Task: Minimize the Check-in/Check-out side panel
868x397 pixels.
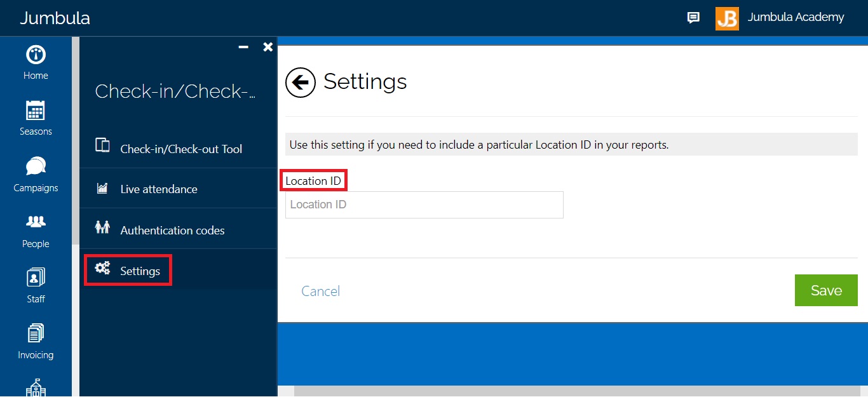Action: pyautogui.click(x=243, y=47)
